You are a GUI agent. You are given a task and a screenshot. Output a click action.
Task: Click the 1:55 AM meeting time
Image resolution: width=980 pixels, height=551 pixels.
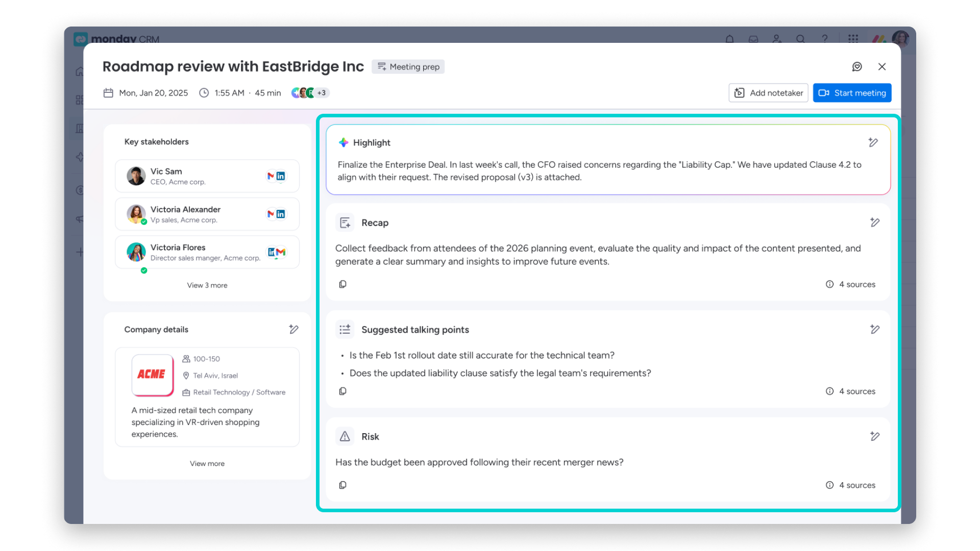pos(229,93)
